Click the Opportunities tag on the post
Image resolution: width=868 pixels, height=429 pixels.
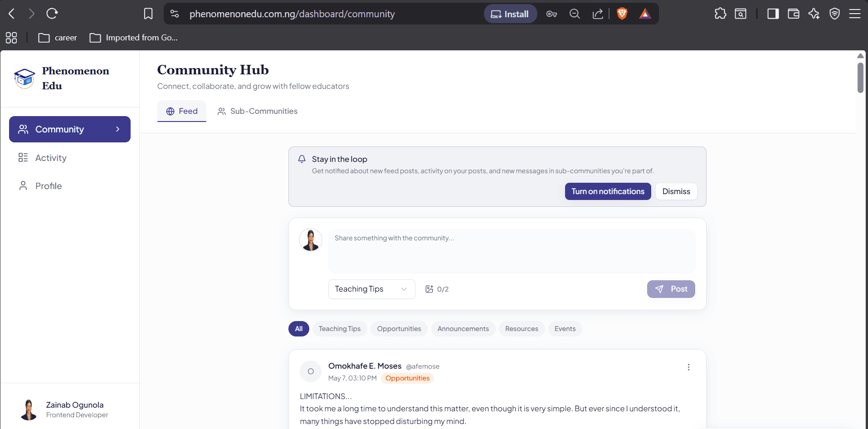pos(407,378)
